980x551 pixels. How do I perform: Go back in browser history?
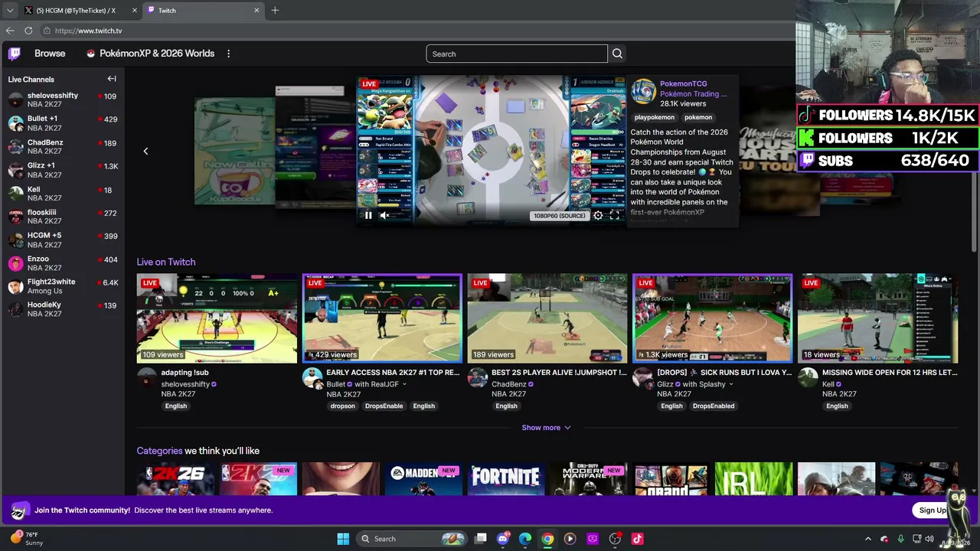[x=9, y=31]
